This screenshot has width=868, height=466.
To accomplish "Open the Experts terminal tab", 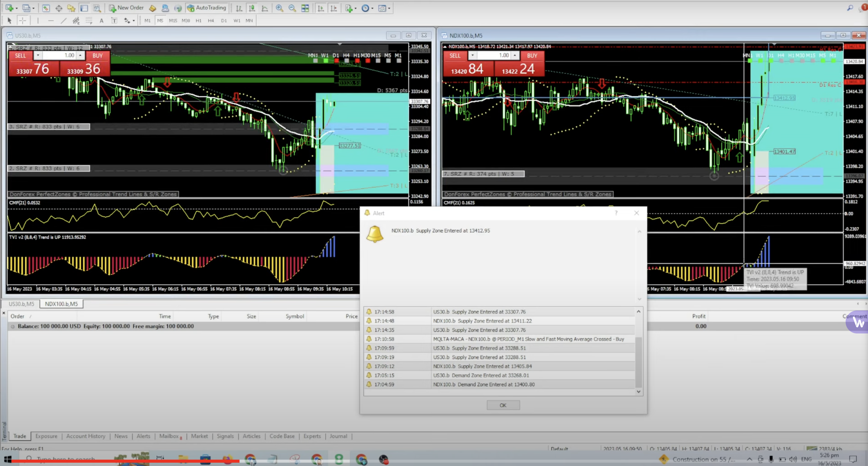I will [312, 436].
